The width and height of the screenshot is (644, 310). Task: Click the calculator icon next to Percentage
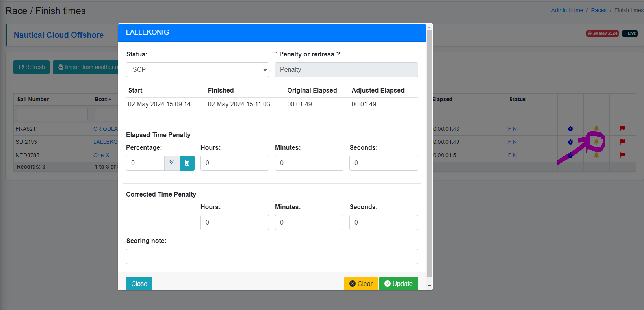click(x=187, y=163)
